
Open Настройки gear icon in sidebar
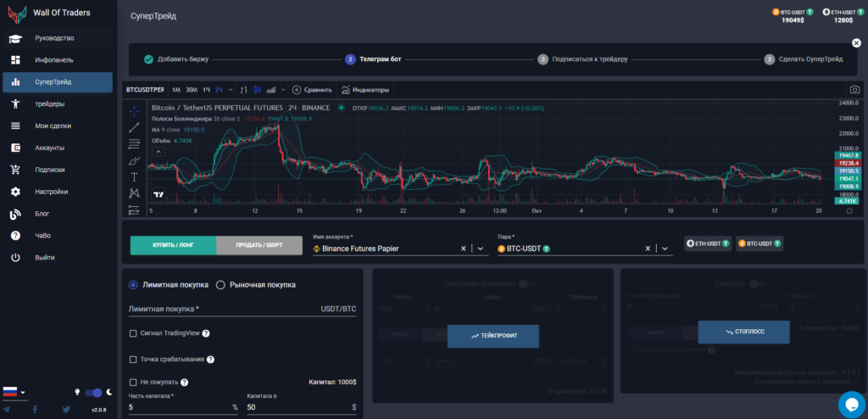(x=15, y=192)
